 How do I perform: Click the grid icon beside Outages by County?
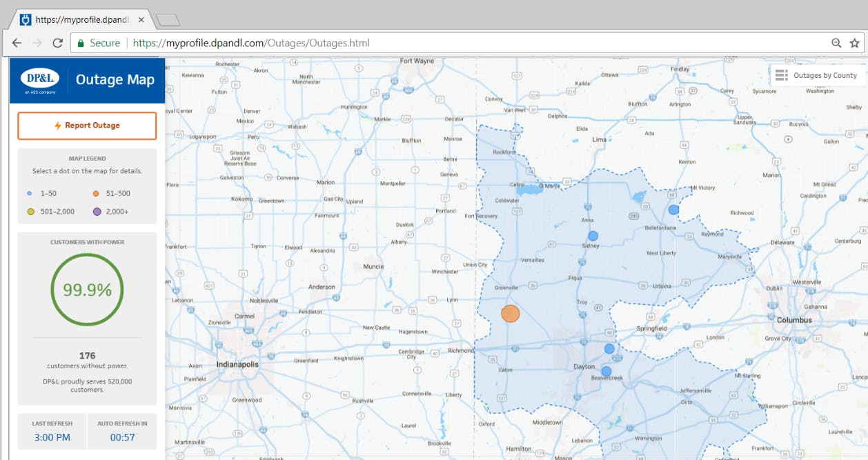[782, 75]
